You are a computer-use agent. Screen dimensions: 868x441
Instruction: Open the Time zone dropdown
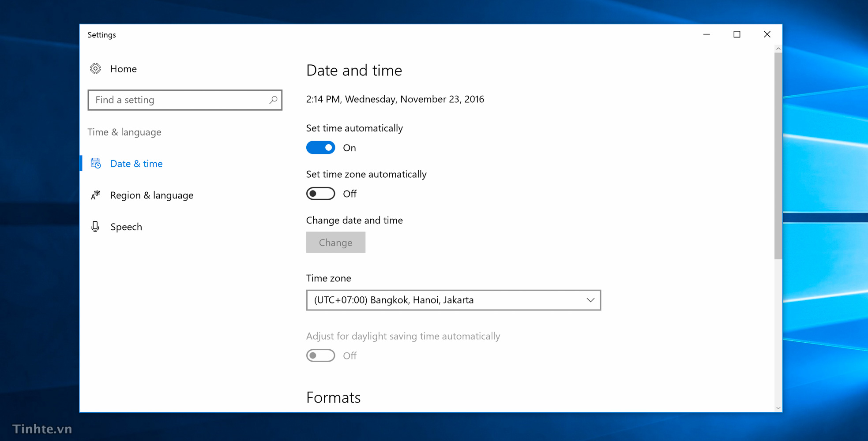point(454,300)
